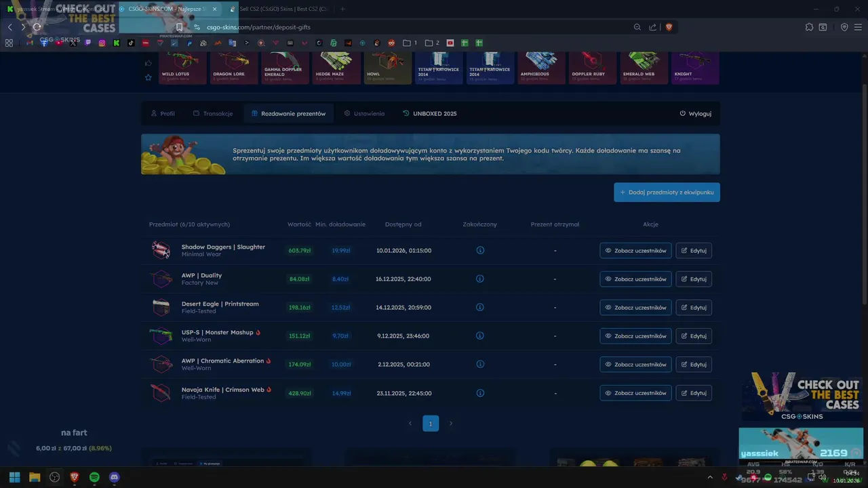
Task: Click the Desert Eagle Printstream item image
Action: [161, 307]
